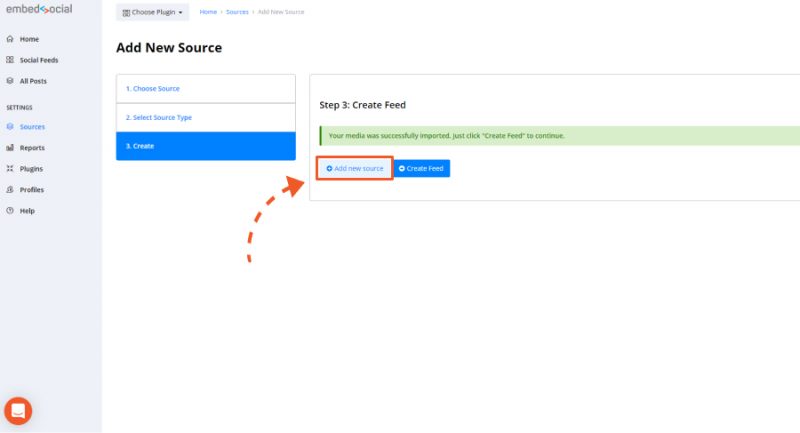Viewport: 800px width, 433px height.
Task: Open the orange chat support bubble
Action: click(x=18, y=411)
